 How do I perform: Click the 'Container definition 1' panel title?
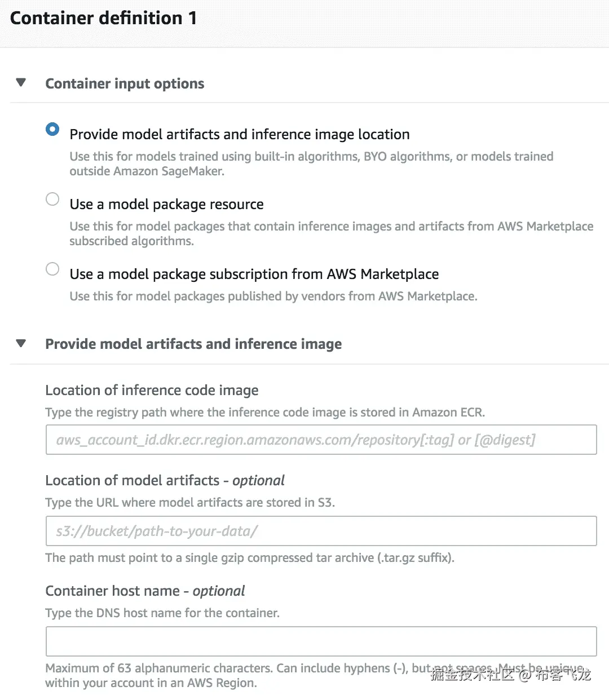tap(104, 18)
